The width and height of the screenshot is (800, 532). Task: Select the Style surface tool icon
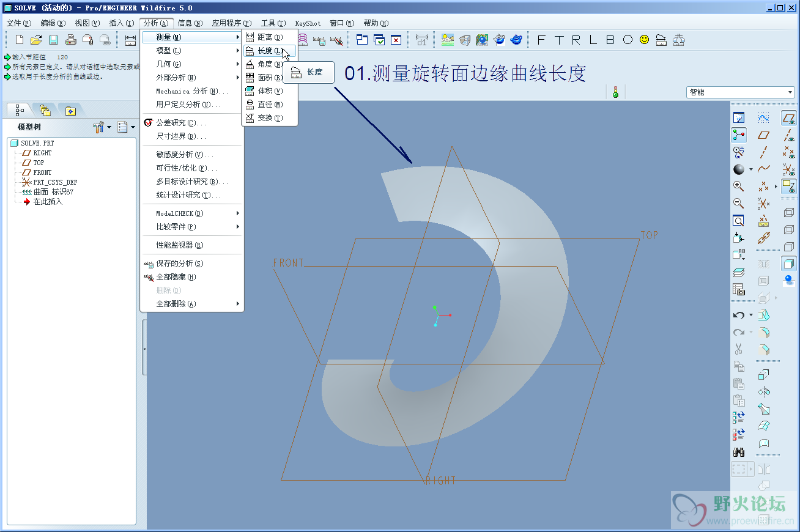tap(763, 443)
